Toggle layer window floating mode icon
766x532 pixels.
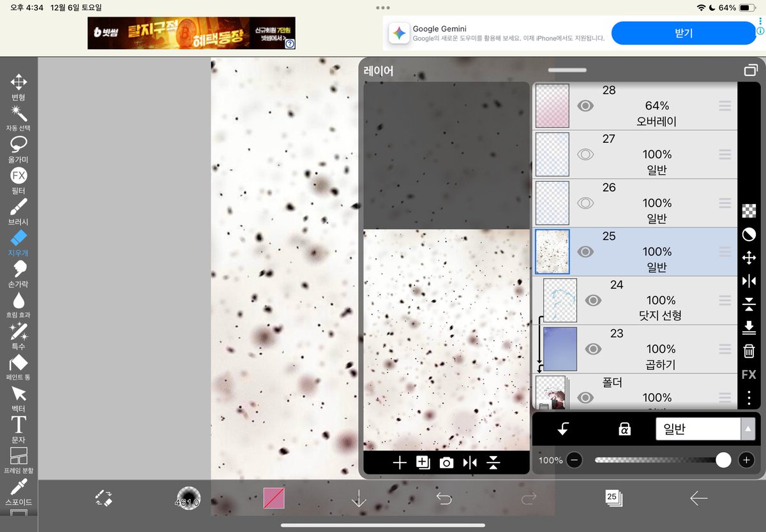coord(751,70)
